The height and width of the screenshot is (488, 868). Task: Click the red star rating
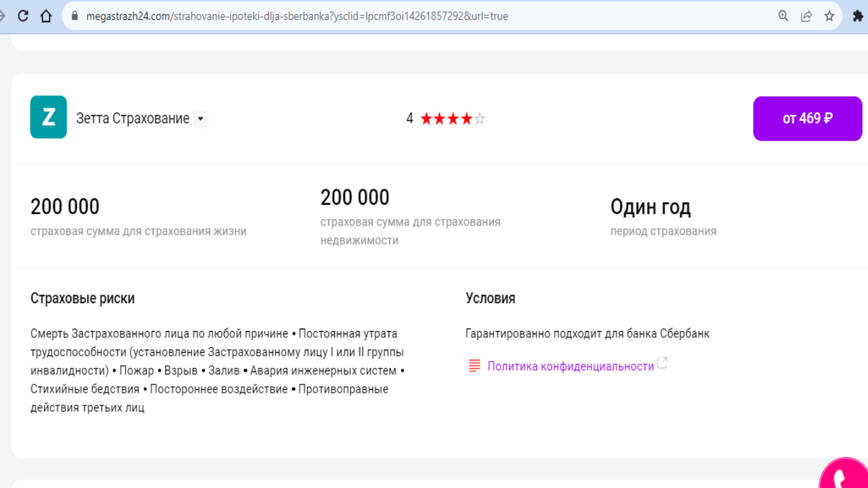(x=452, y=119)
